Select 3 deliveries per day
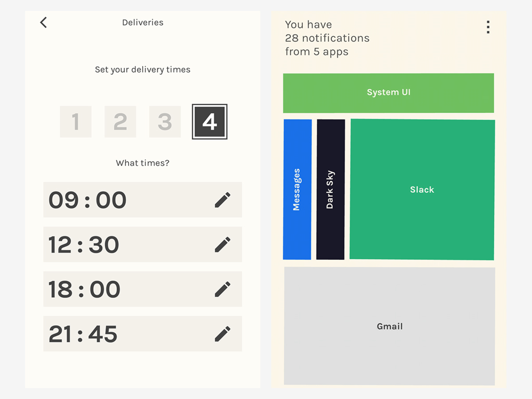The image size is (532, 399). click(165, 122)
